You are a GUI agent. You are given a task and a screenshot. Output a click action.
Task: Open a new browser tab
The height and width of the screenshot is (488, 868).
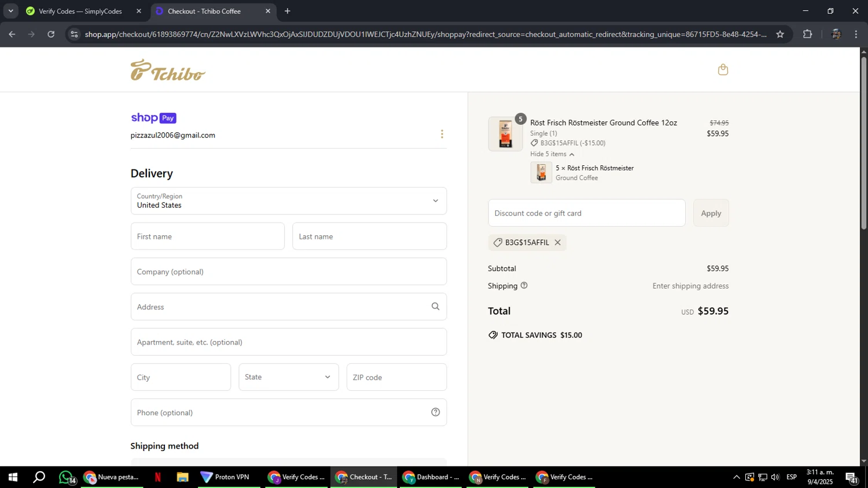click(x=288, y=11)
